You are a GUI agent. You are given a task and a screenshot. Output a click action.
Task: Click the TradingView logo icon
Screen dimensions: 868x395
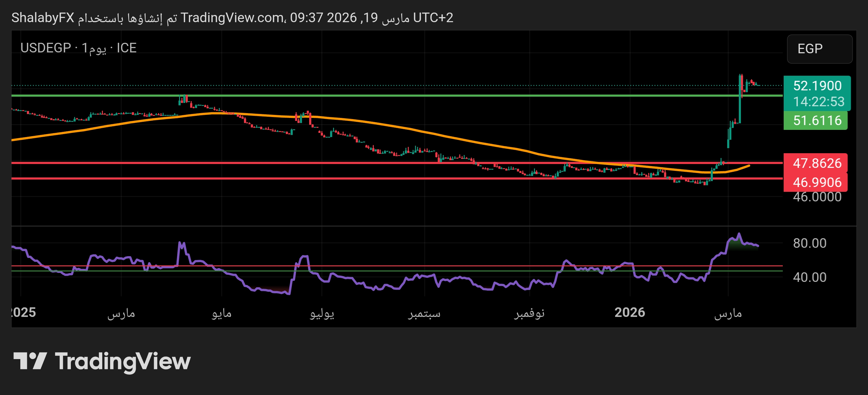click(30, 361)
